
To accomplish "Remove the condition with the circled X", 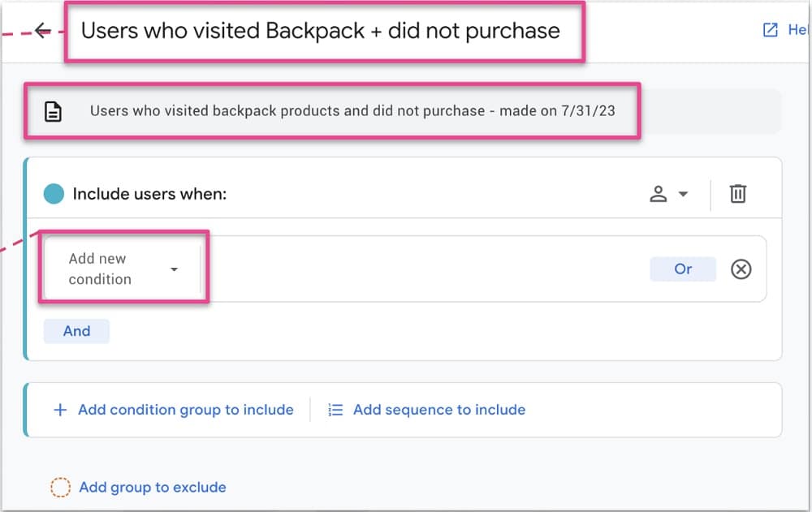I will 741,269.
